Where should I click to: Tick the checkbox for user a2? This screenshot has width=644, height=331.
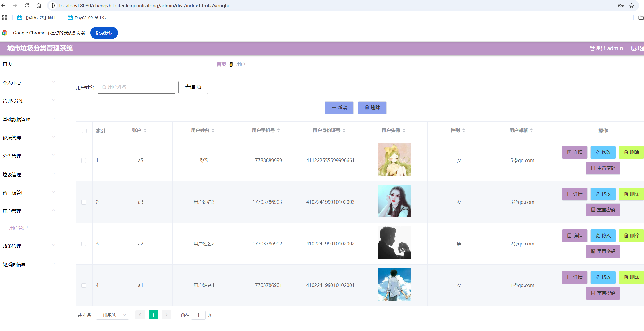pos(84,244)
